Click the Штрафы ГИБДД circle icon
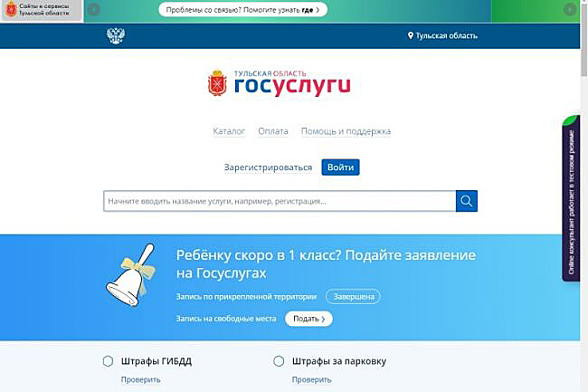This screenshot has height=392, width=588. tap(108, 361)
